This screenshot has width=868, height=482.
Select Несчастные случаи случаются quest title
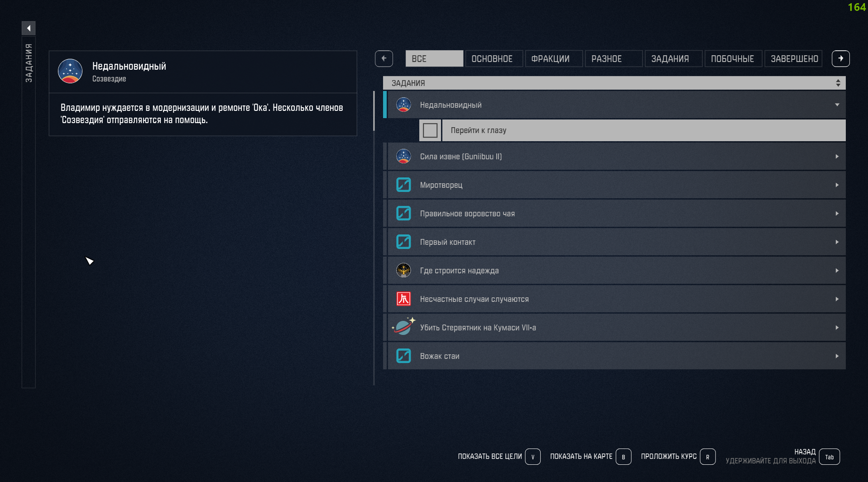point(475,299)
